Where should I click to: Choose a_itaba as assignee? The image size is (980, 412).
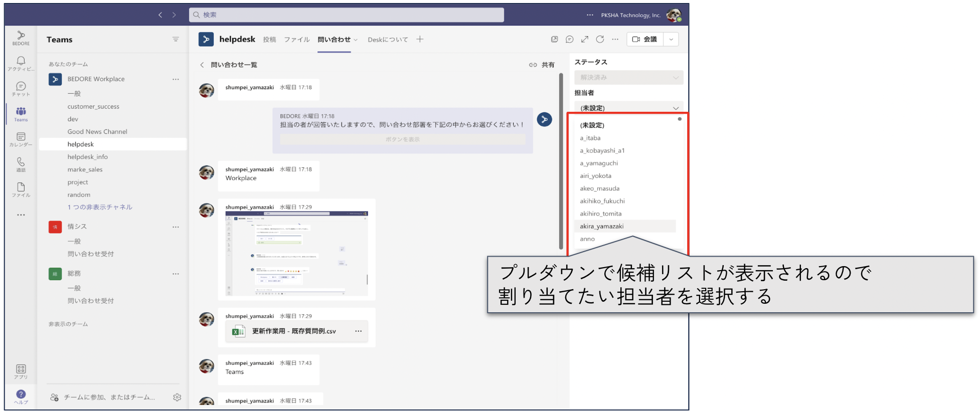(x=590, y=138)
